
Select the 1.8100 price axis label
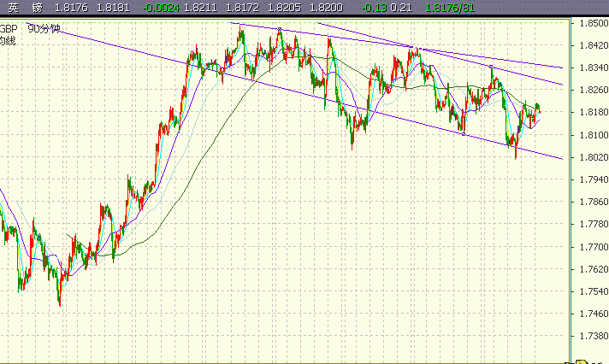(x=594, y=135)
